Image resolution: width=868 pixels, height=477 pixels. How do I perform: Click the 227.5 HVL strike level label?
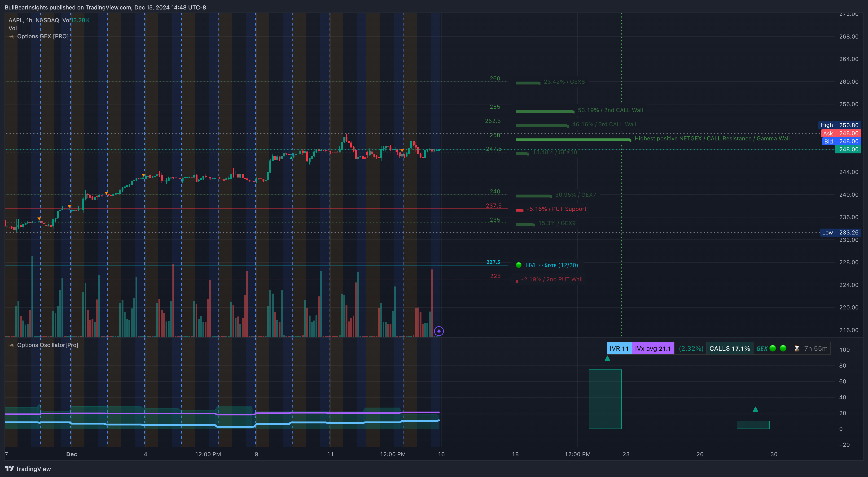(x=493, y=262)
